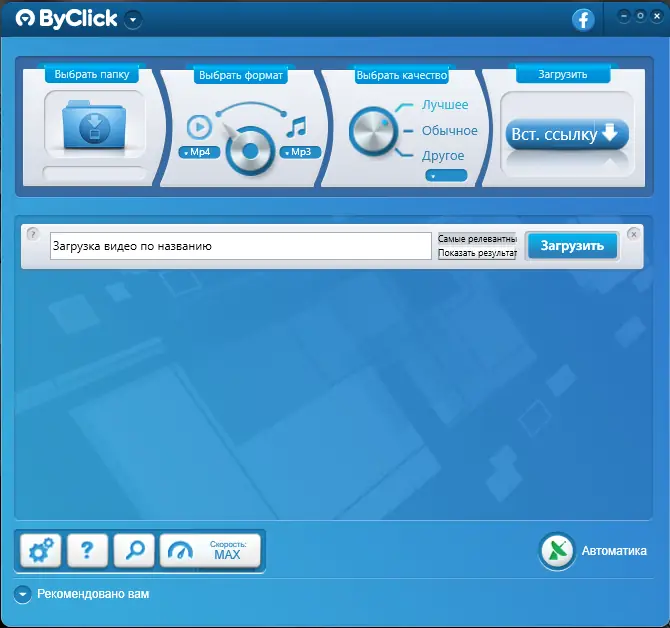670x628 pixels.
Task: Open the Mp4 format dropdown
Action: pos(199,152)
